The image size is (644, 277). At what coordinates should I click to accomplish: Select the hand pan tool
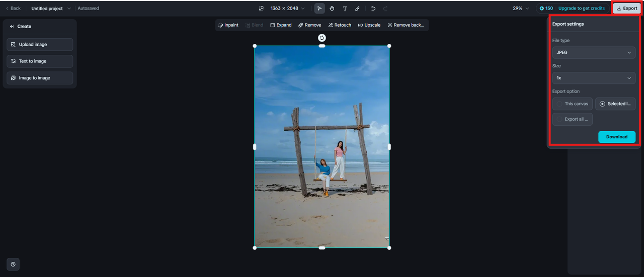(332, 9)
